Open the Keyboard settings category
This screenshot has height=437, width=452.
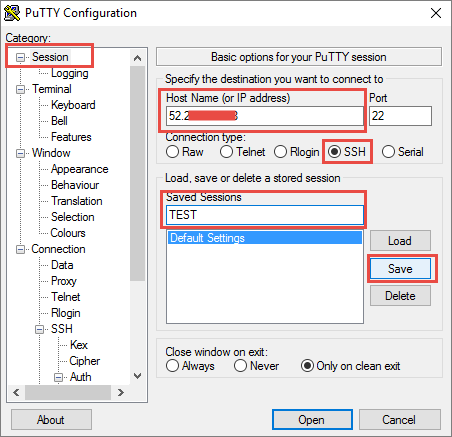(x=73, y=105)
